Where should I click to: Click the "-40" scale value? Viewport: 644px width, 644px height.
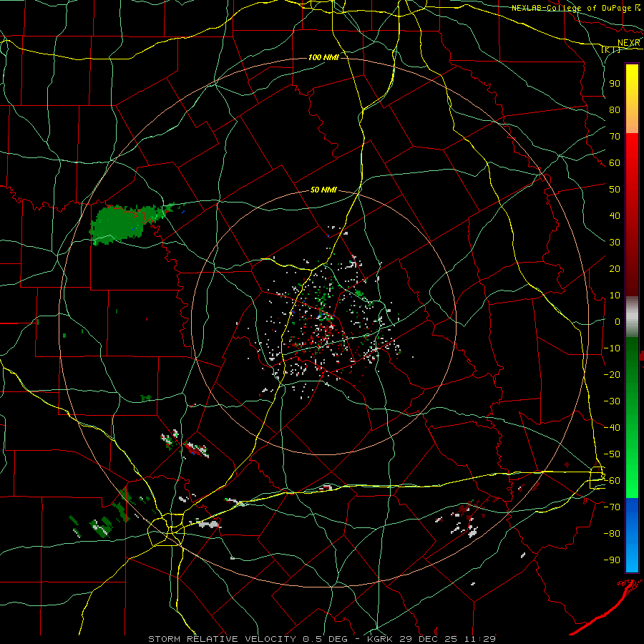(x=612, y=428)
